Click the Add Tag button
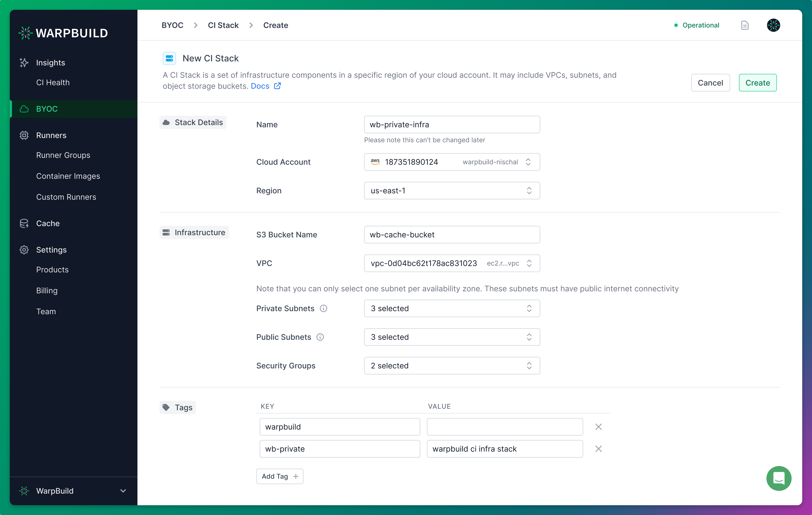Viewport: 812px width, 515px height. point(280,476)
